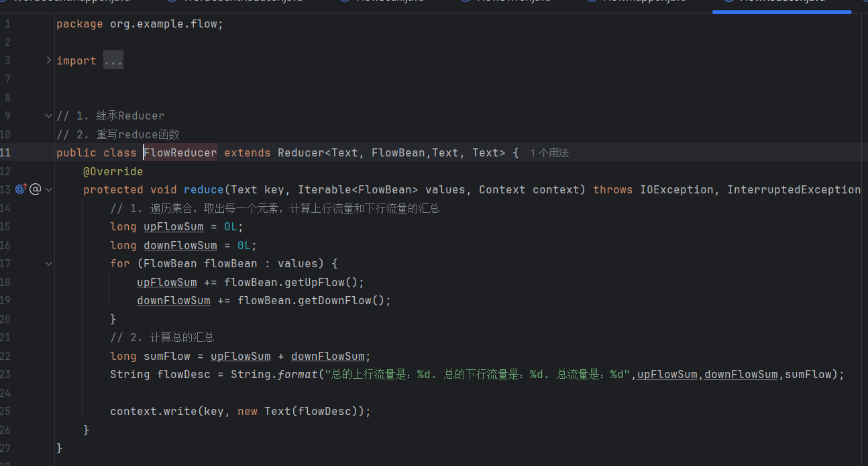Expand the collapsed import statement chevron
Screen dimensions: 868x466
(x=48, y=60)
